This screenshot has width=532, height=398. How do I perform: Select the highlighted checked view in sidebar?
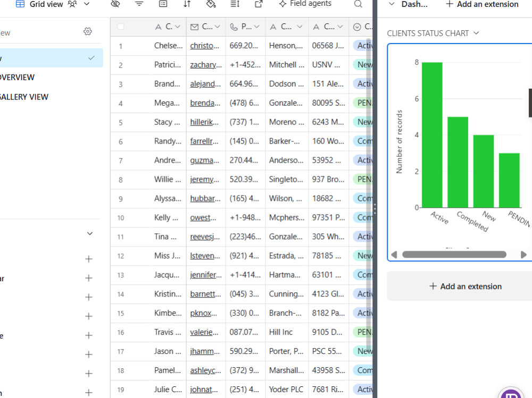click(x=51, y=58)
